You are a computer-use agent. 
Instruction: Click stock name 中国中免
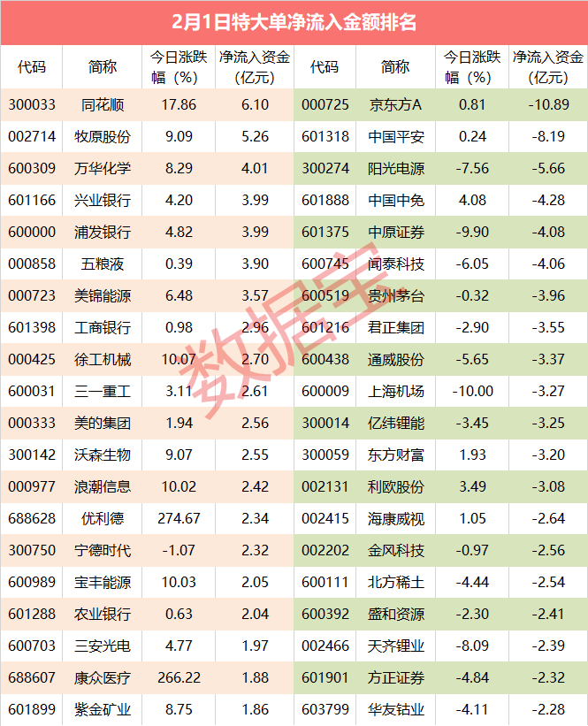click(396, 201)
